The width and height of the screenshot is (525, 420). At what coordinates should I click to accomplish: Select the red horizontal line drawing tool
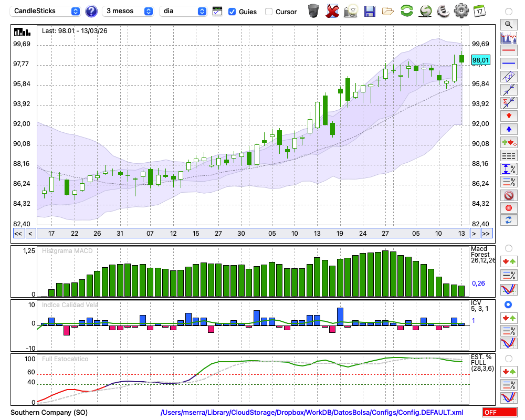[508, 50]
